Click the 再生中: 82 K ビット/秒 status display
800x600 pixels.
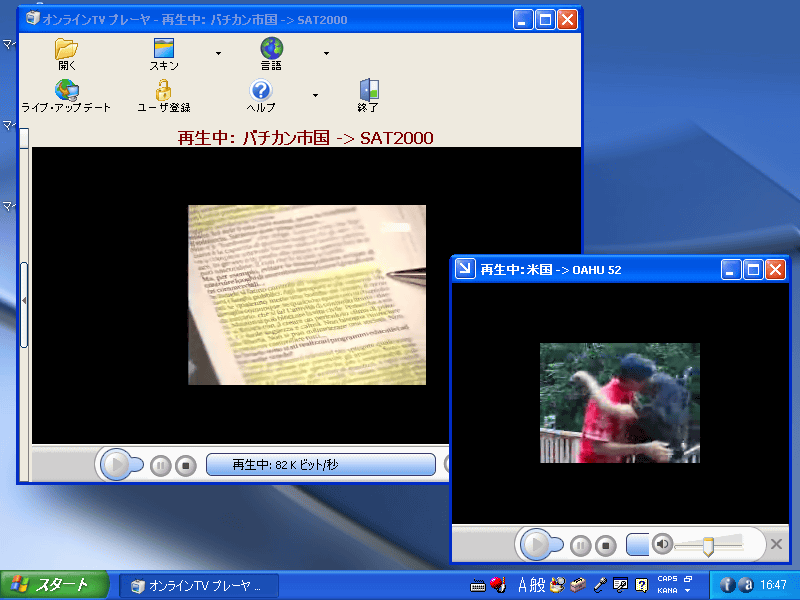point(321,465)
